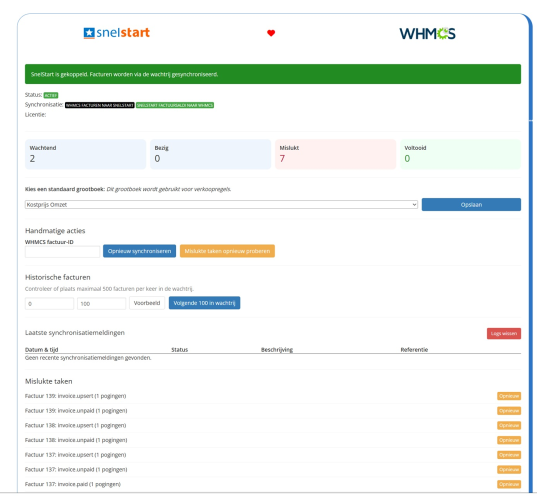Focus the WHMCS factuur-ID input field
Image resolution: width=537 pixels, height=502 pixels.
[62, 251]
